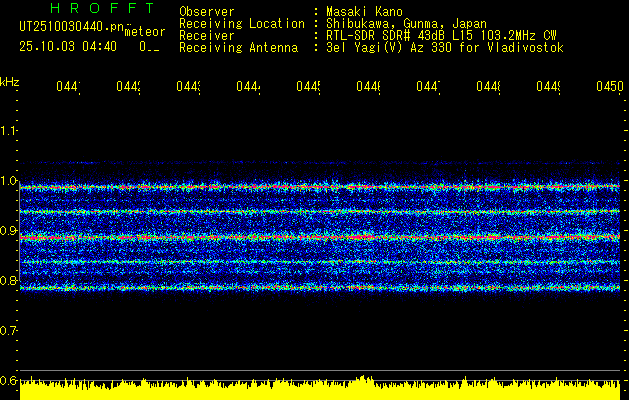Select the 0450 time marker
Viewport: 629px width, 400px height.
point(609,88)
